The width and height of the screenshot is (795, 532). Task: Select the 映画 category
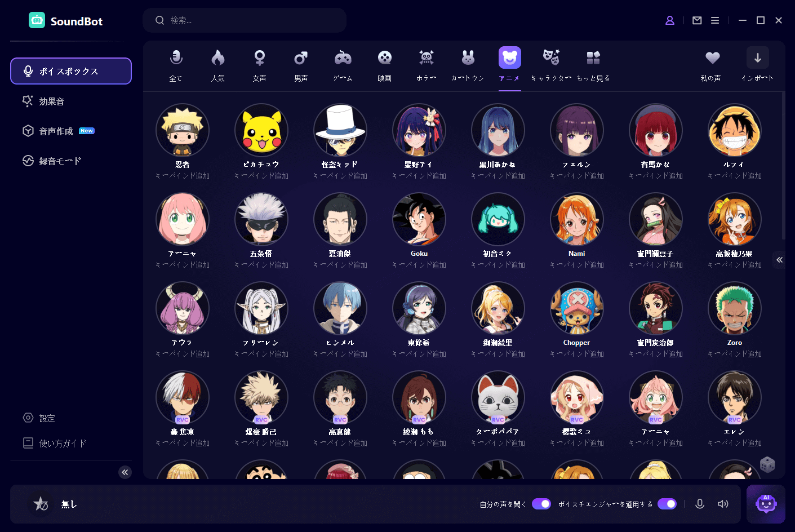385,65
